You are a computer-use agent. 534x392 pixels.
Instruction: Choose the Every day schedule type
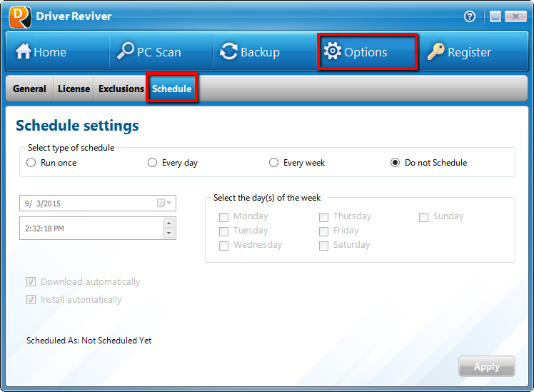152,163
